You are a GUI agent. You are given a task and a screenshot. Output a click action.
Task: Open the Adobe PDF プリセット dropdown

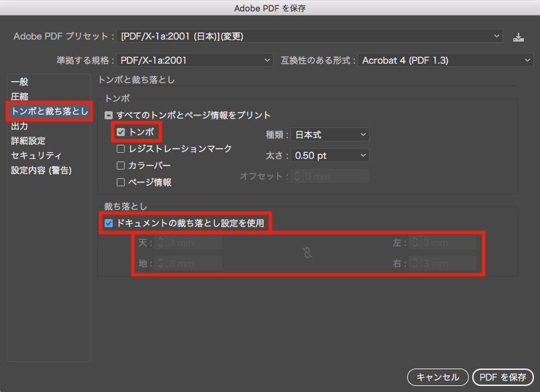pyautogui.click(x=310, y=36)
